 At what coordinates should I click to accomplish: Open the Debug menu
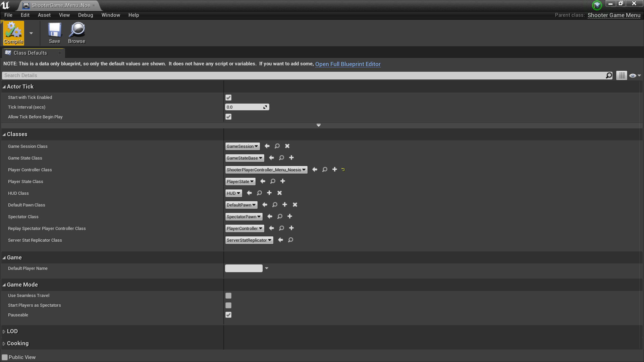(85, 15)
